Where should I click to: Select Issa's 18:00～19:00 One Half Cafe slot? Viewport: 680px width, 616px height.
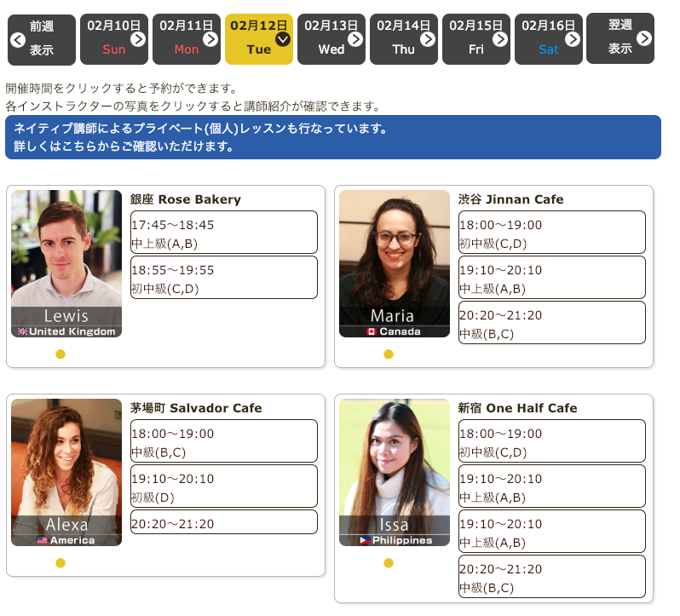pos(551,441)
